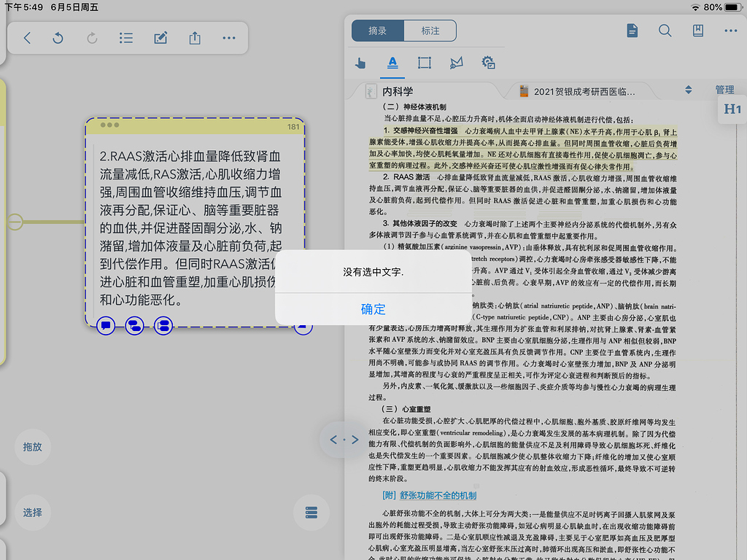Select the polygon lasso excerpt tool
Screen dimensions: 747x560
456,63
